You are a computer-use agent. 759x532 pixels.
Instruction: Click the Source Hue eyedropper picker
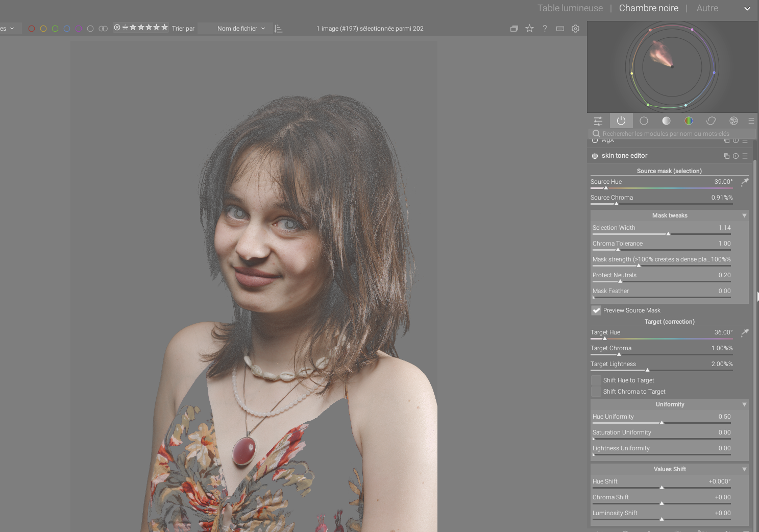click(x=745, y=182)
